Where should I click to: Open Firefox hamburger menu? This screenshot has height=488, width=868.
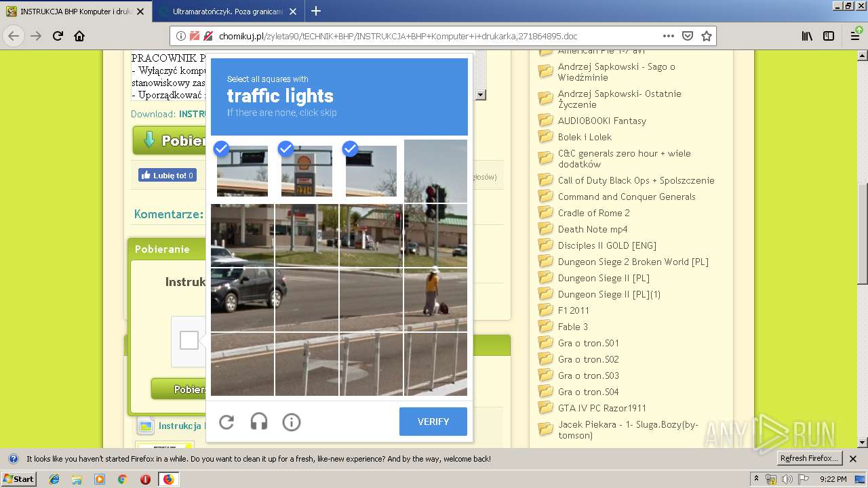[x=856, y=36]
